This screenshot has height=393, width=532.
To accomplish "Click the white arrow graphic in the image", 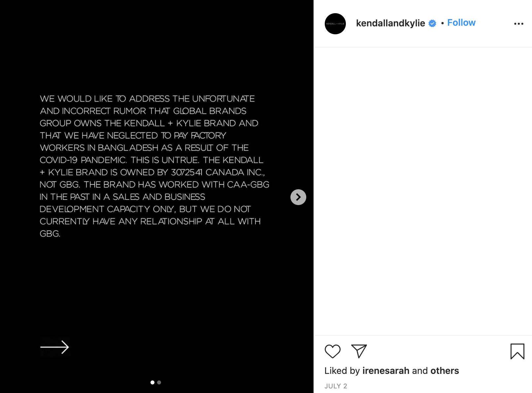I will click(54, 347).
